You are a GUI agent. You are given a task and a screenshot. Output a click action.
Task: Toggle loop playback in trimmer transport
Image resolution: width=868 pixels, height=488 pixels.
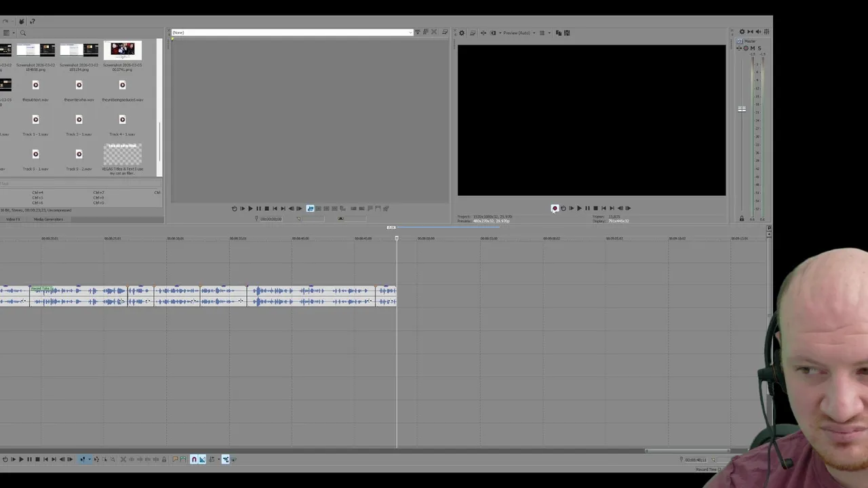click(234, 208)
